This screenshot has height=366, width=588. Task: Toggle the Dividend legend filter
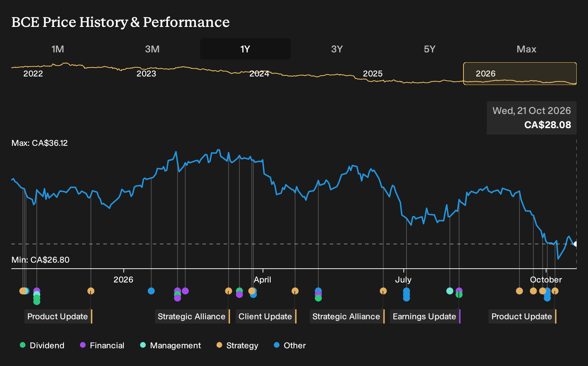point(42,345)
